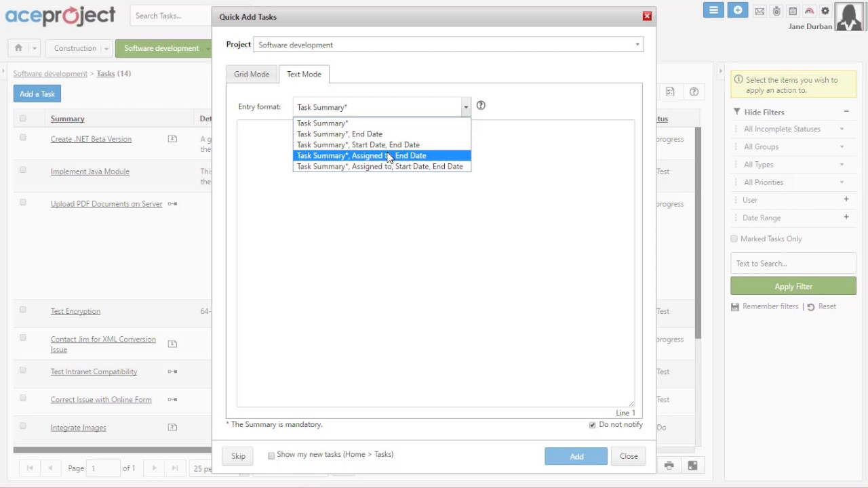Open the stopwatch time clock icon
The width and height of the screenshot is (868, 488).
point(776,11)
